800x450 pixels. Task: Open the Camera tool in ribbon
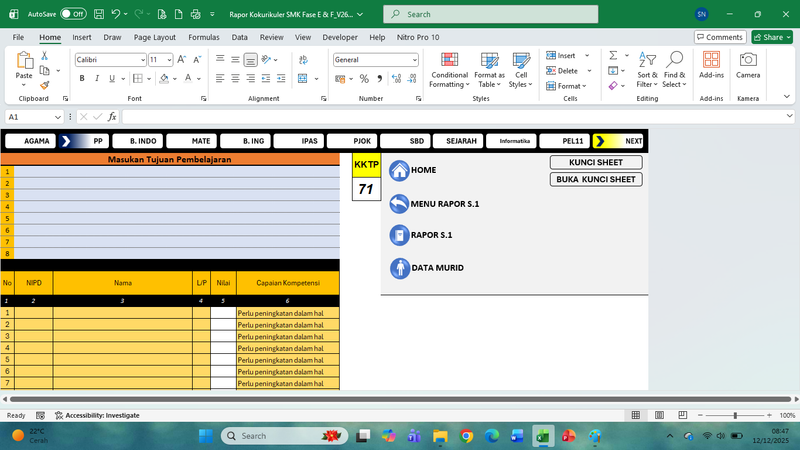pos(748,66)
